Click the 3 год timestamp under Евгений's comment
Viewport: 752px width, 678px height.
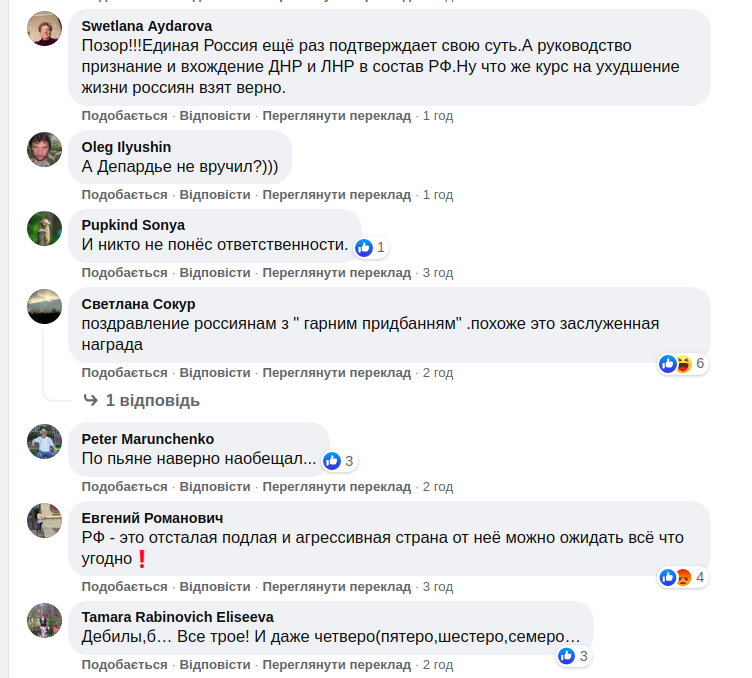pos(438,586)
